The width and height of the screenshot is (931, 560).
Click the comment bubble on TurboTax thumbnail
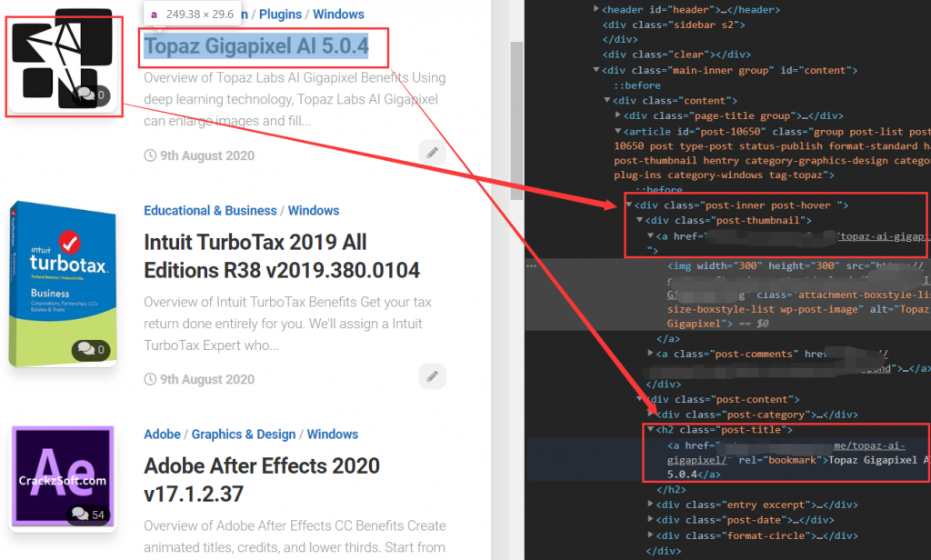tap(91, 349)
